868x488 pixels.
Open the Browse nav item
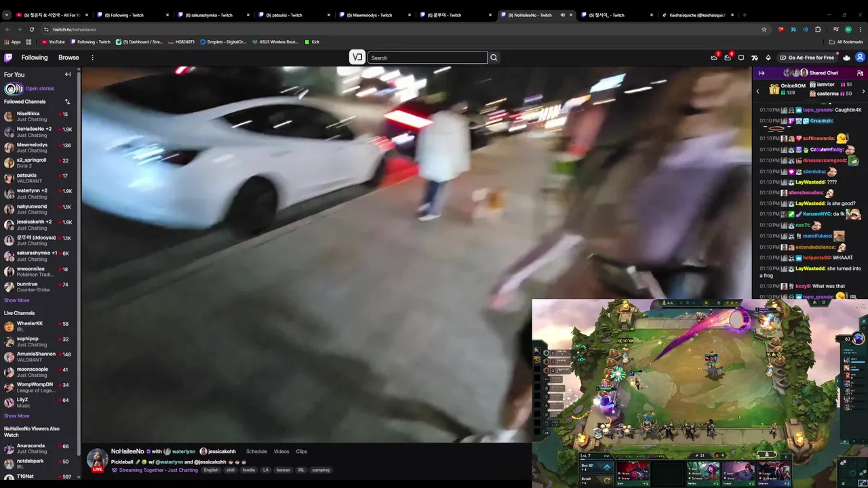click(68, 58)
